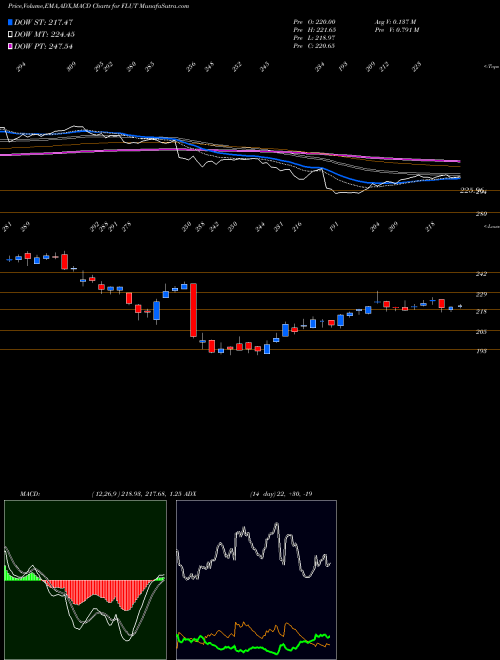Click the MACD values '218.93, 217.68, 1.25'
Viewport: 500px width, 660px height.
click(153, 494)
